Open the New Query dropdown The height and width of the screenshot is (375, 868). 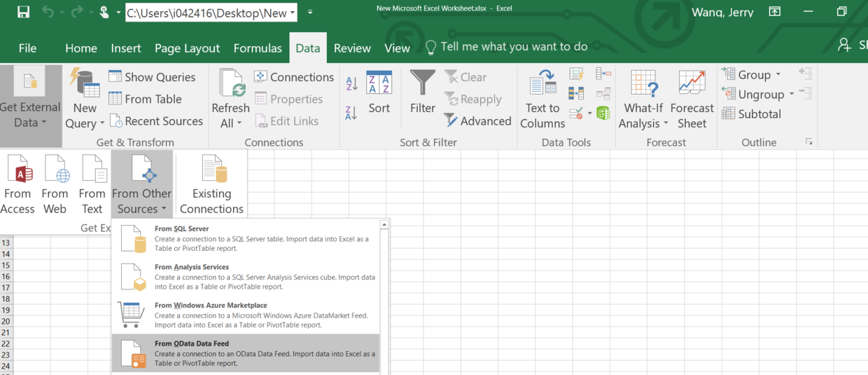85,123
